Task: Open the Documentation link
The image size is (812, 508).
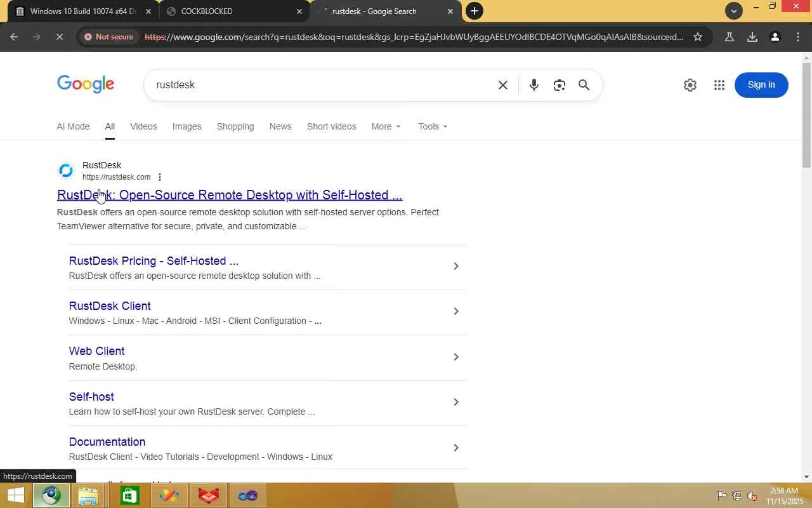Action: (107, 442)
